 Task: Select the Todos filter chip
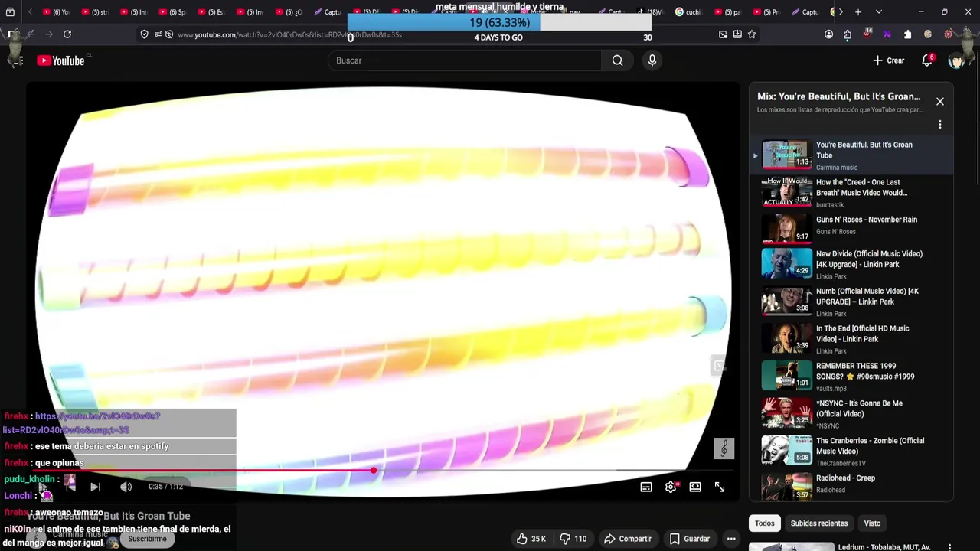click(x=765, y=523)
